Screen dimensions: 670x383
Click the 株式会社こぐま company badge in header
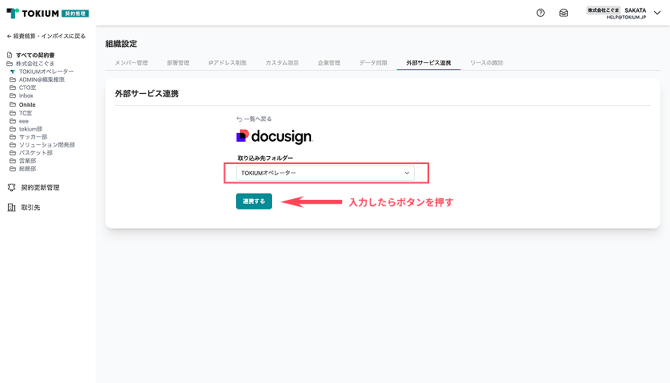pyautogui.click(x=603, y=10)
